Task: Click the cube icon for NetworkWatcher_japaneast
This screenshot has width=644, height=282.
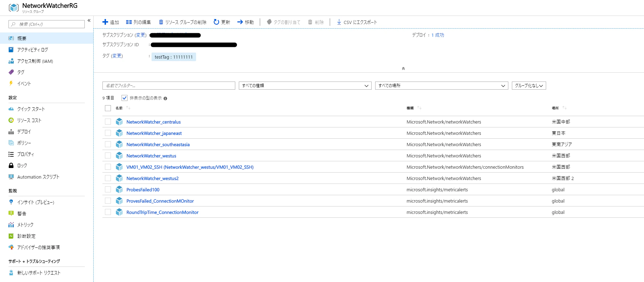Action: pyautogui.click(x=119, y=133)
